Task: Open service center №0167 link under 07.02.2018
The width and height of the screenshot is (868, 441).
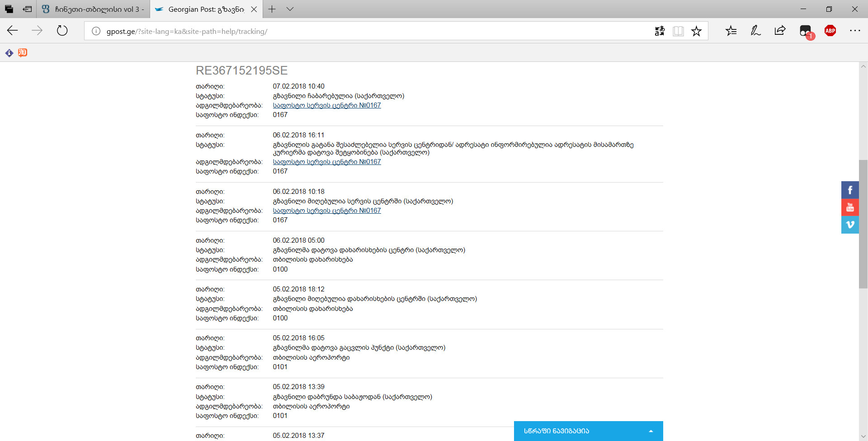Action: point(327,105)
